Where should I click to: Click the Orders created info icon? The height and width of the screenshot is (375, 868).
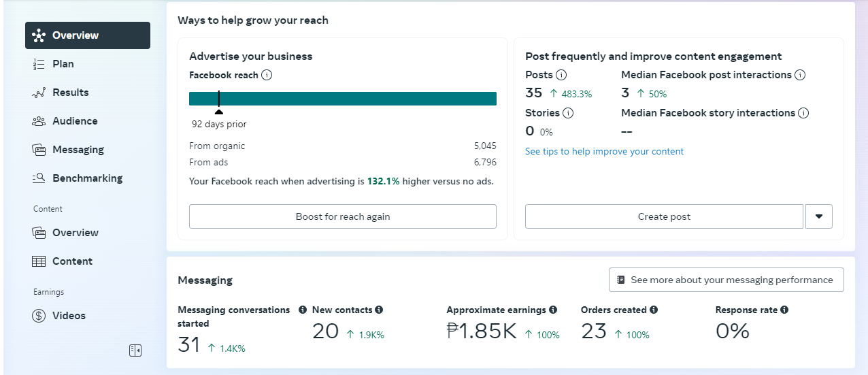(x=654, y=310)
